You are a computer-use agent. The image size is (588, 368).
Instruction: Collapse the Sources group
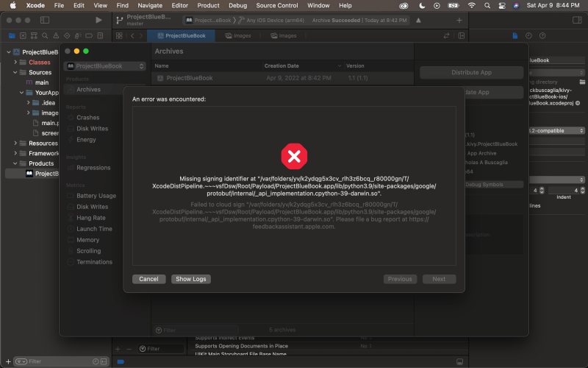tap(15, 72)
